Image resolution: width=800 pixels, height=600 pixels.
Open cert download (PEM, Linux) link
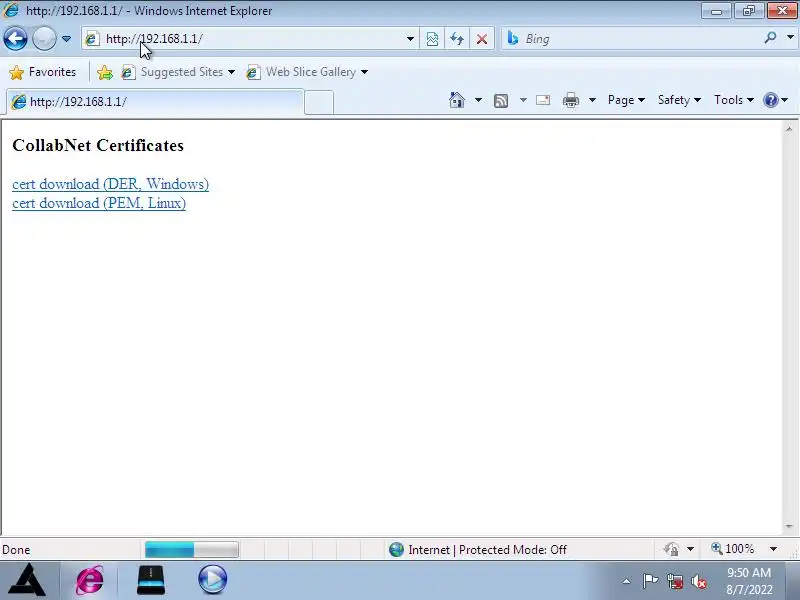99,203
